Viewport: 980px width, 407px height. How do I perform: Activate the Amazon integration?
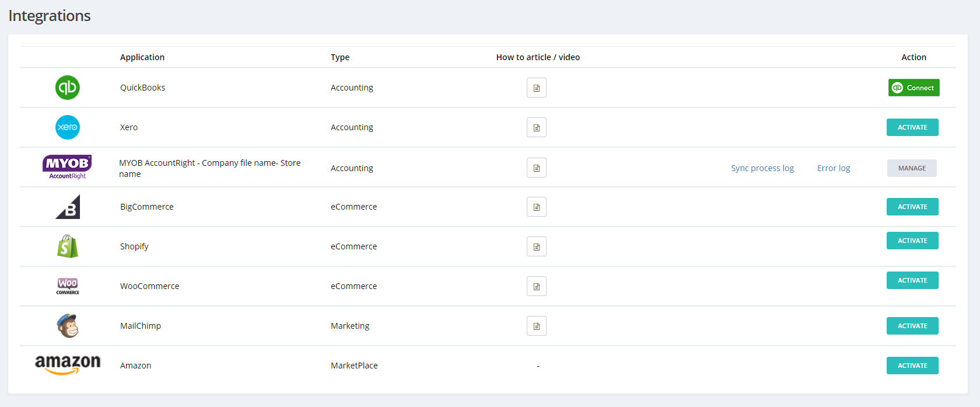(912, 366)
